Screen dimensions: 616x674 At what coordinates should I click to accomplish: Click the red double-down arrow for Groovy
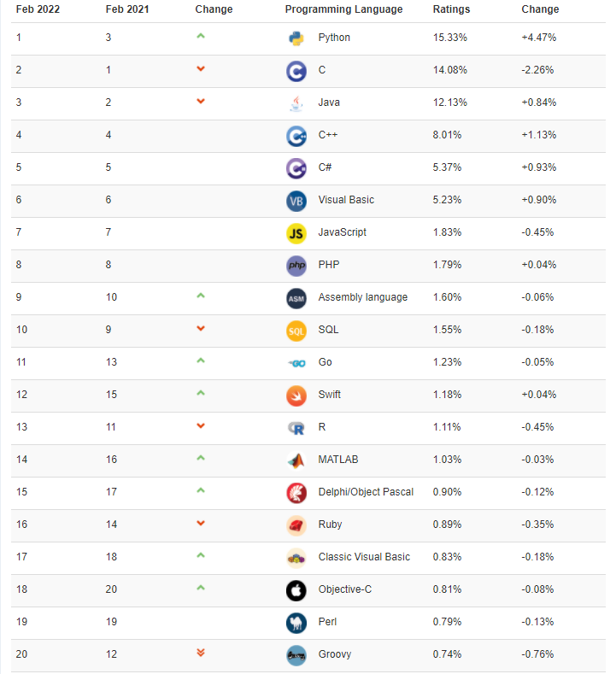tap(200, 653)
